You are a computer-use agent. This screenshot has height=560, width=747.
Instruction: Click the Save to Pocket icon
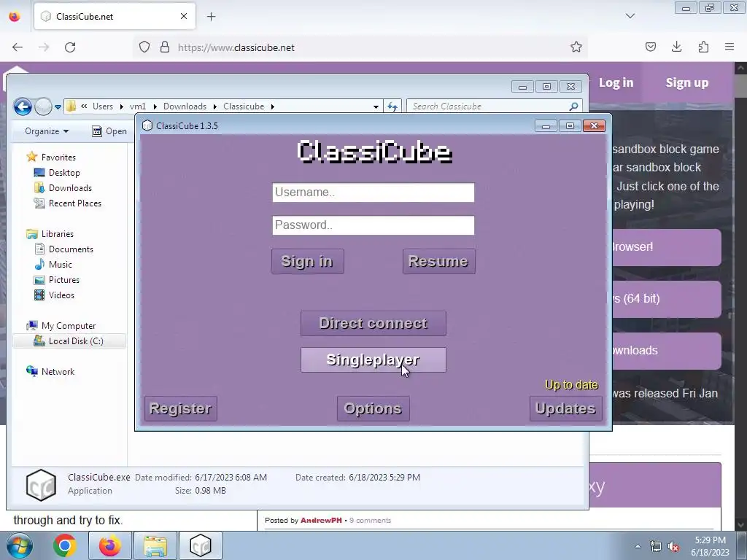point(650,47)
